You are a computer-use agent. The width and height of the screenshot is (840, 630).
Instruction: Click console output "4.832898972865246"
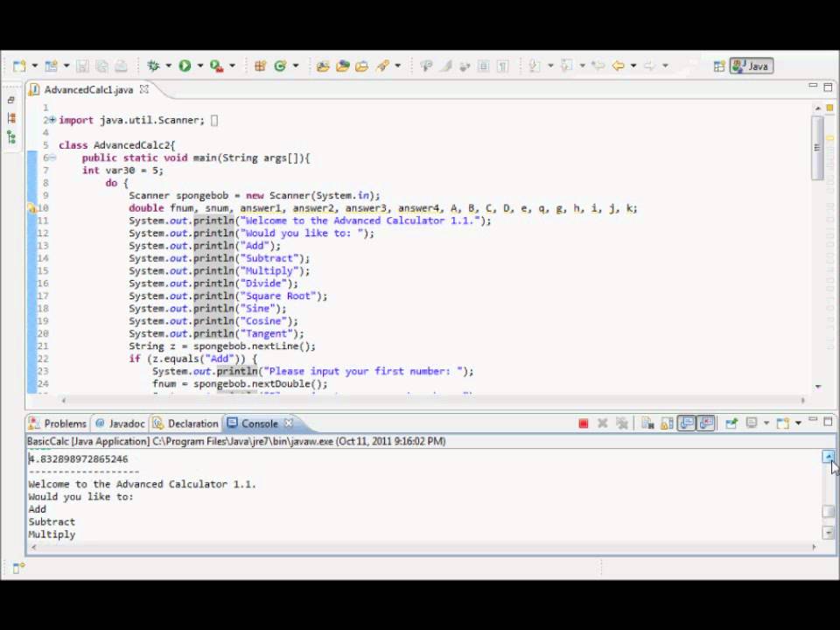pyautogui.click(x=78, y=459)
